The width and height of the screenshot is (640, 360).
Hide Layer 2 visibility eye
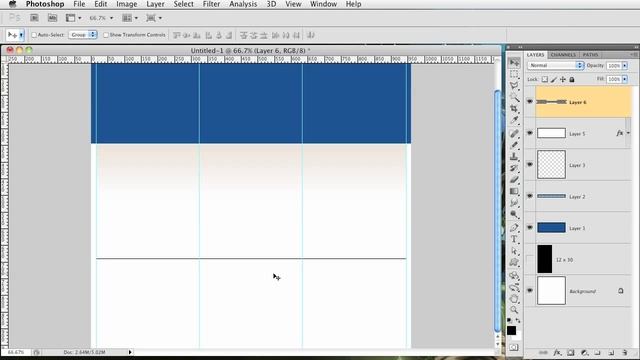[x=530, y=196]
